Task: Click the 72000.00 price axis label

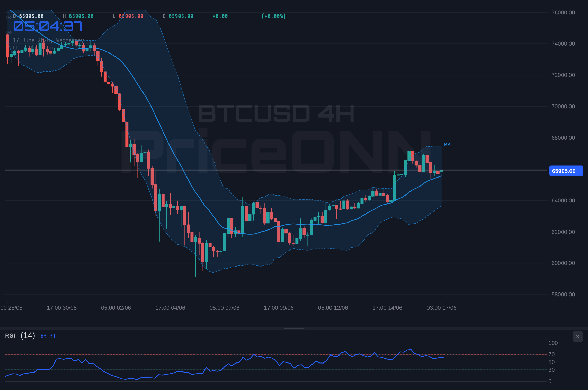Action: click(x=563, y=75)
